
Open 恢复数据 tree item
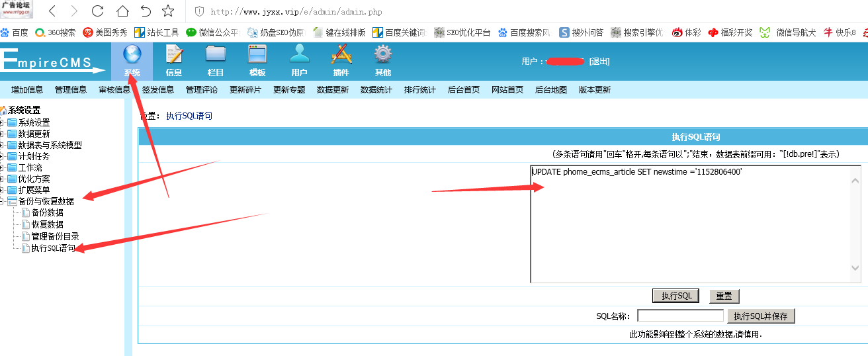point(48,224)
